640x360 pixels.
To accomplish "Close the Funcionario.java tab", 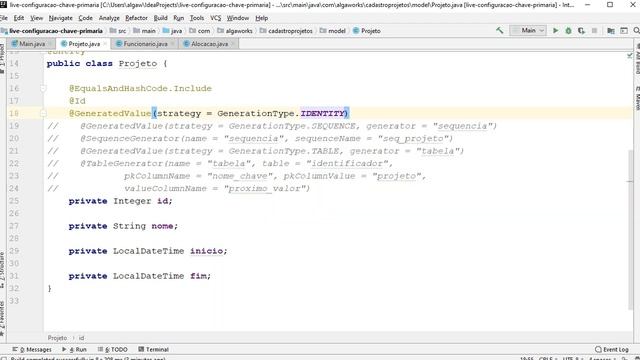I will click(173, 44).
